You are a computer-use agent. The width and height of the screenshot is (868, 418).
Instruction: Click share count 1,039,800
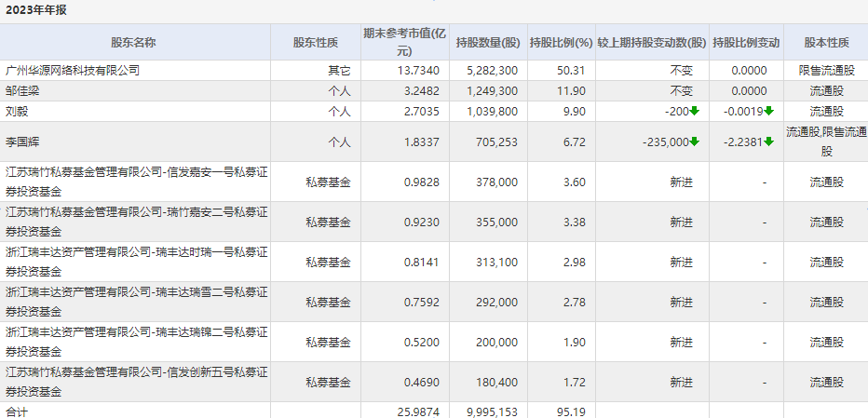492,112
